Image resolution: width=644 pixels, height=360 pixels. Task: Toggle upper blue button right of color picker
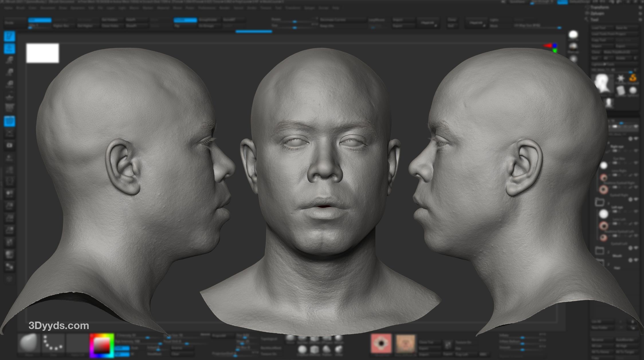coord(122,348)
